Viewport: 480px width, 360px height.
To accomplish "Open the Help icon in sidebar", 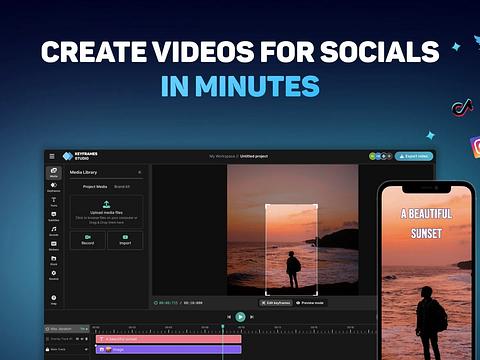I will coord(54,299).
